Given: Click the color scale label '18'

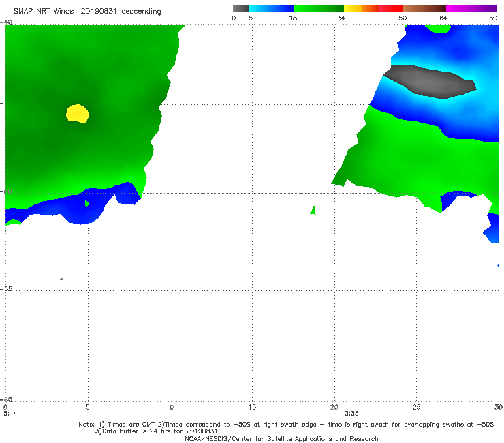Looking at the screenshot, I should click(293, 18).
